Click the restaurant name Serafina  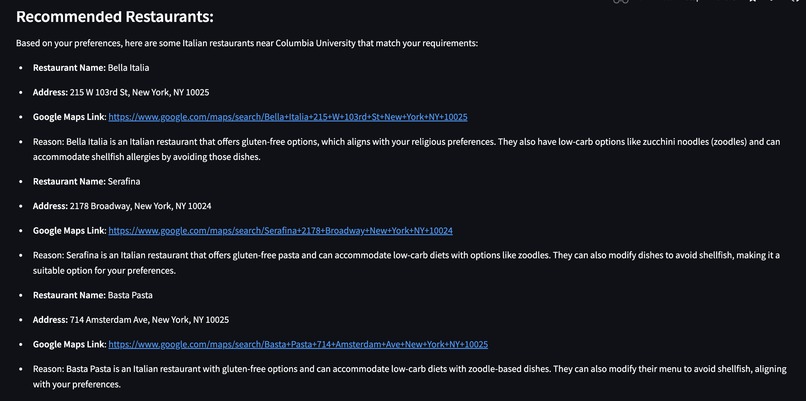[124, 182]
